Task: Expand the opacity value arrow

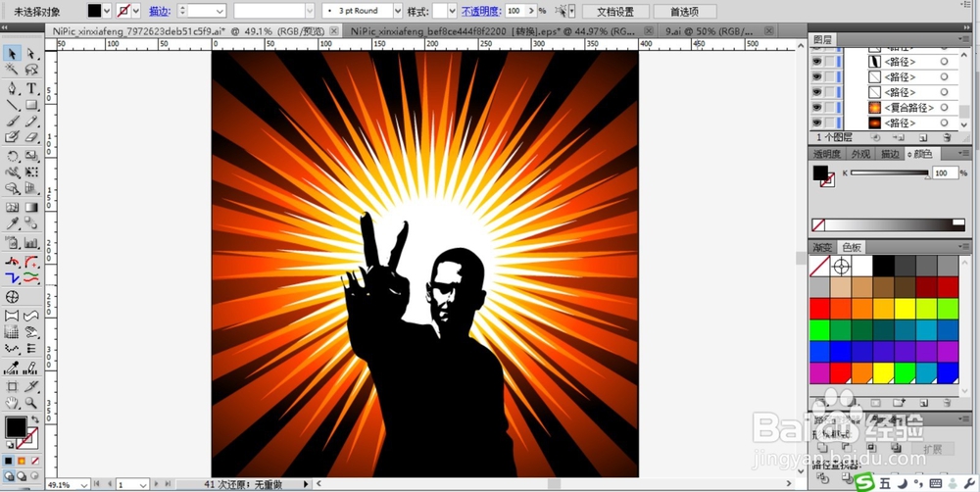Action: 531,11
